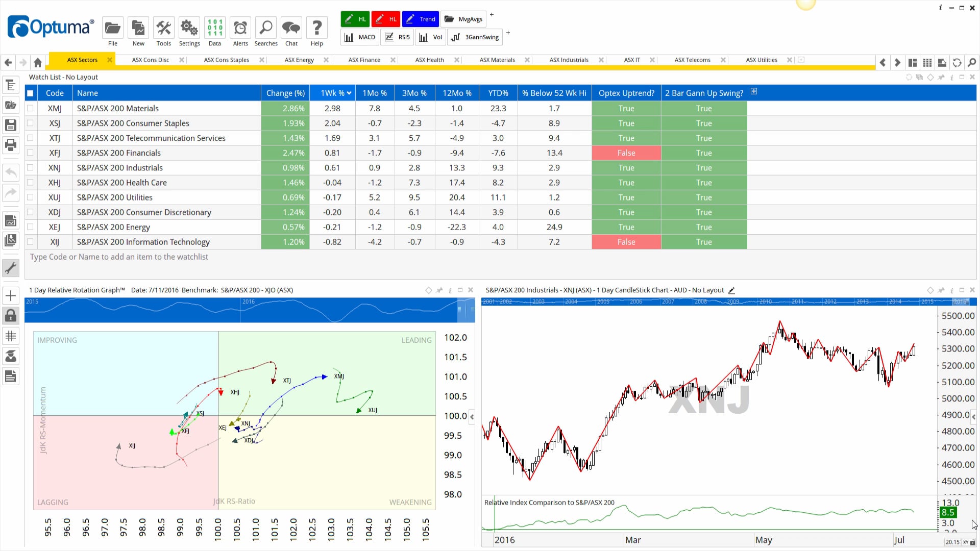Screen dimensions: 980x551
Task: Toggle the select-all checkbox in header
Action: [x=30, y=93]
